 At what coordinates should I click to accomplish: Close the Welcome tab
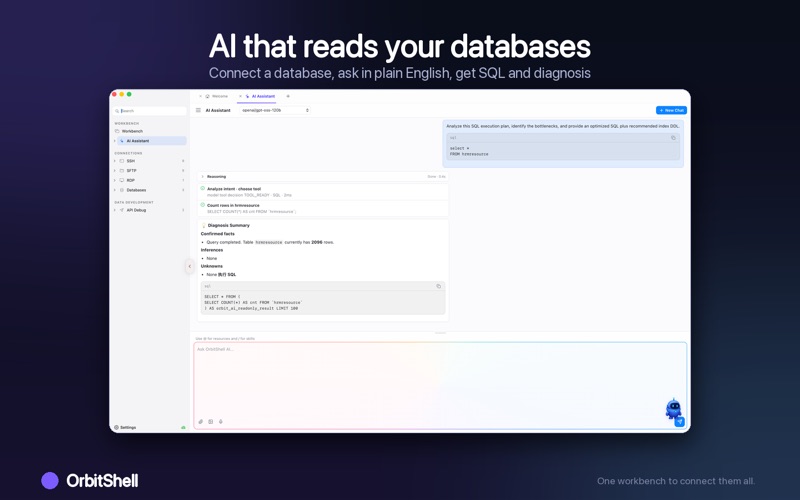tap(201, 96)
